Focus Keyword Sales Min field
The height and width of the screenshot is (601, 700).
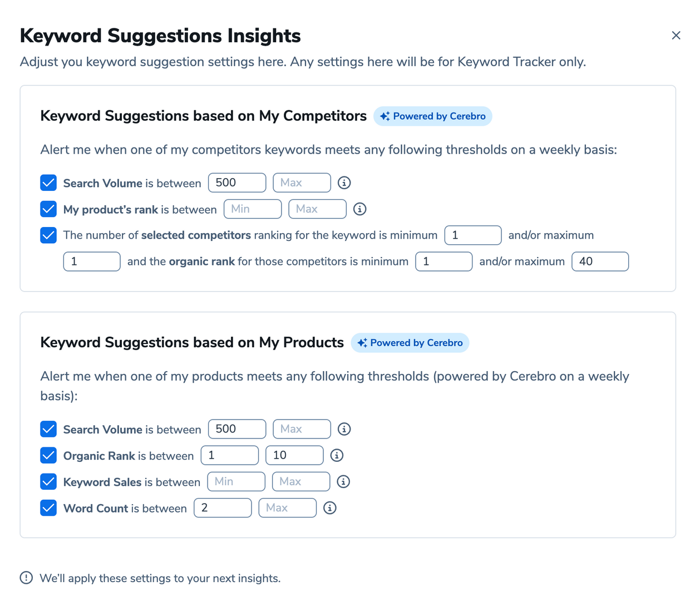pyautogui.click(x=236, y=481)
